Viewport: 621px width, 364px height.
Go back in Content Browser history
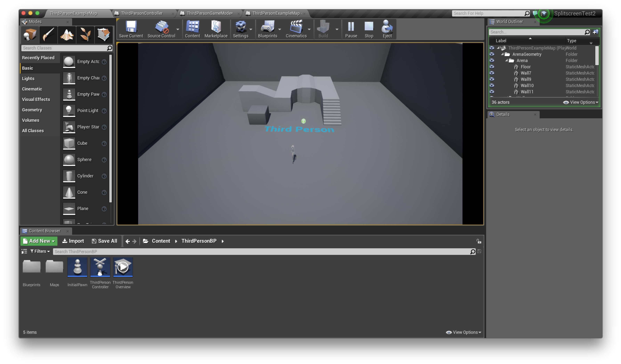[x=128, y=241]
